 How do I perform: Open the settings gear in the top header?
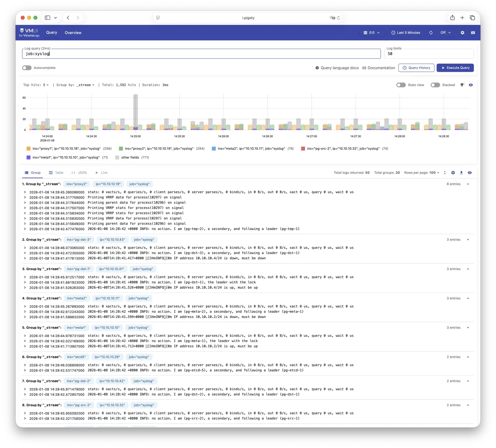pyautogui.click(x=462, y=33)
